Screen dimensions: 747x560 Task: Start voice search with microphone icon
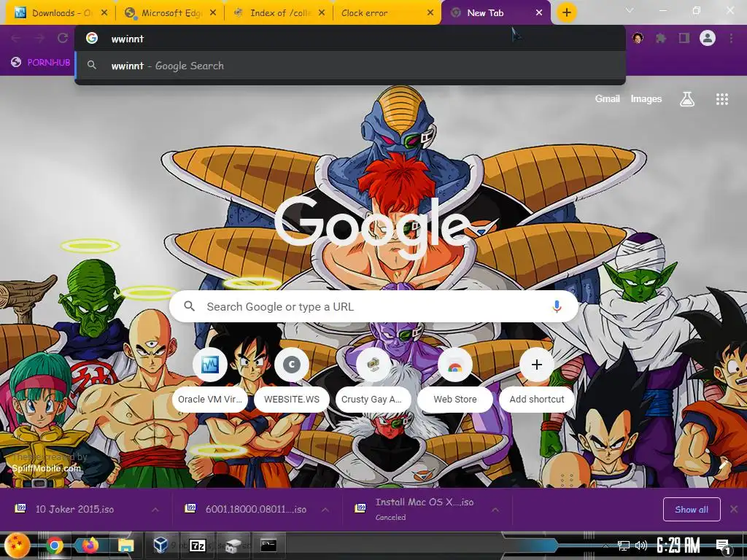[557, 307]
